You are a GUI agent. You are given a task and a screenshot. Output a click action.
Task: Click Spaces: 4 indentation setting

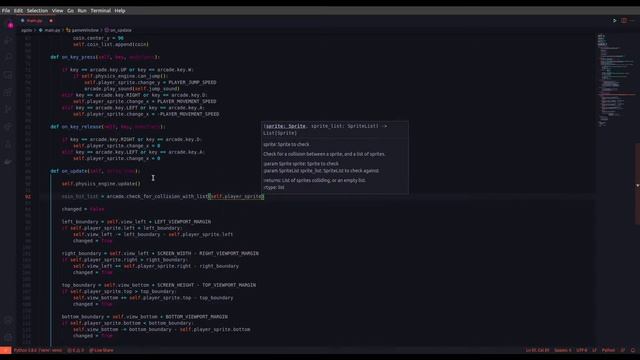point(563,350)
